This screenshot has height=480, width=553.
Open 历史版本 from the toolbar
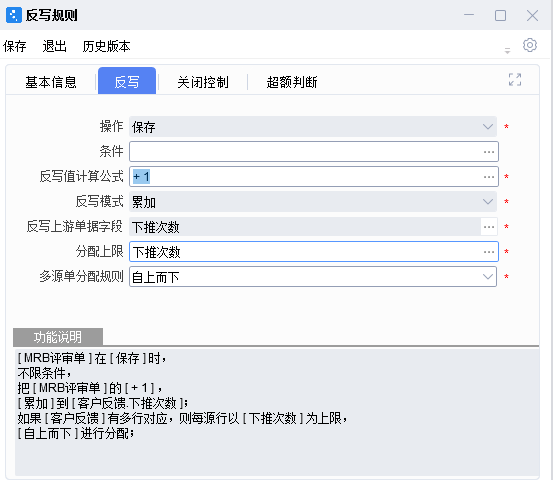pyautogui.click(x=107, y=46)
